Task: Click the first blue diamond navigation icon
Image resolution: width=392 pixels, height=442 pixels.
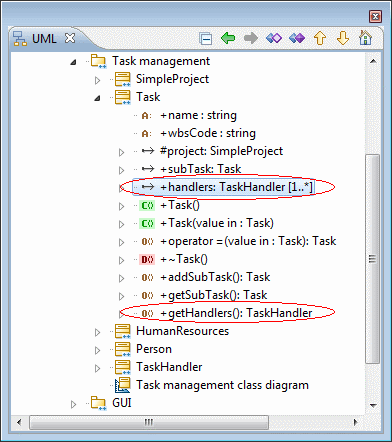Action: click(274, 38)
